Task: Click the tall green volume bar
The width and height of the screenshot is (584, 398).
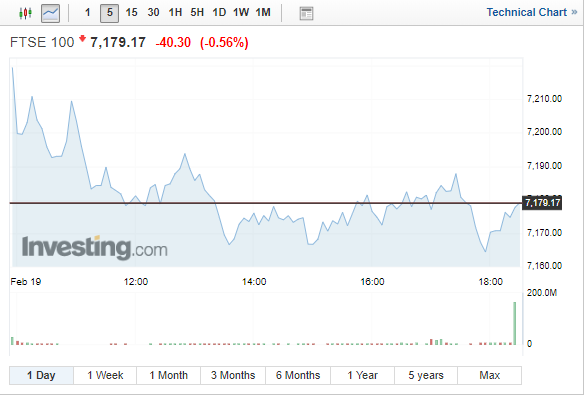Action: coord(515,323)
